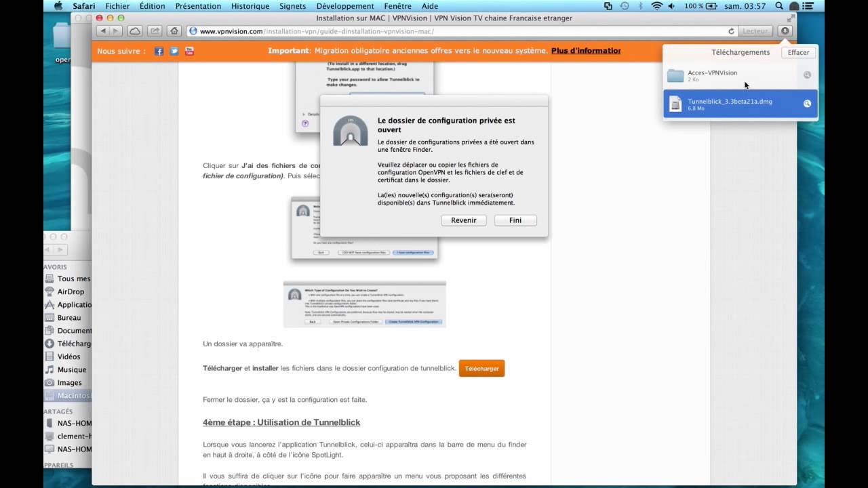The width and height of the screenshot is (868, 488).
Task: Click the Acces-VPNVision folder icon
Action: [x=675, y=75]
